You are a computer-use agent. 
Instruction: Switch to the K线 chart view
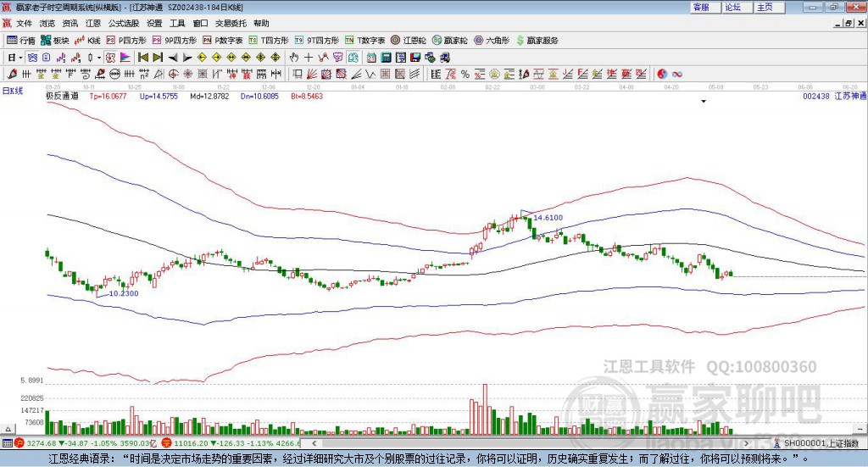pyautogui.click(x=87, y=41)
